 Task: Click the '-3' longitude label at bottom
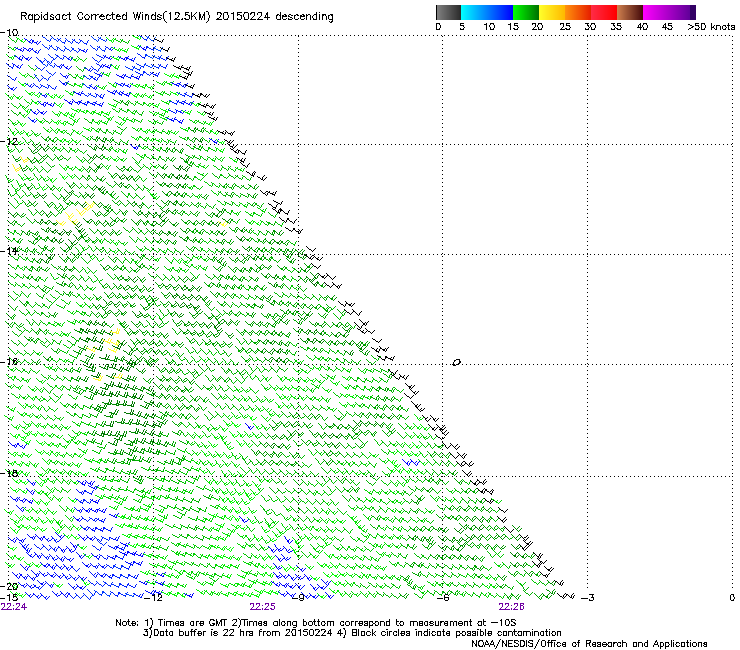click(x=588, y=598)
